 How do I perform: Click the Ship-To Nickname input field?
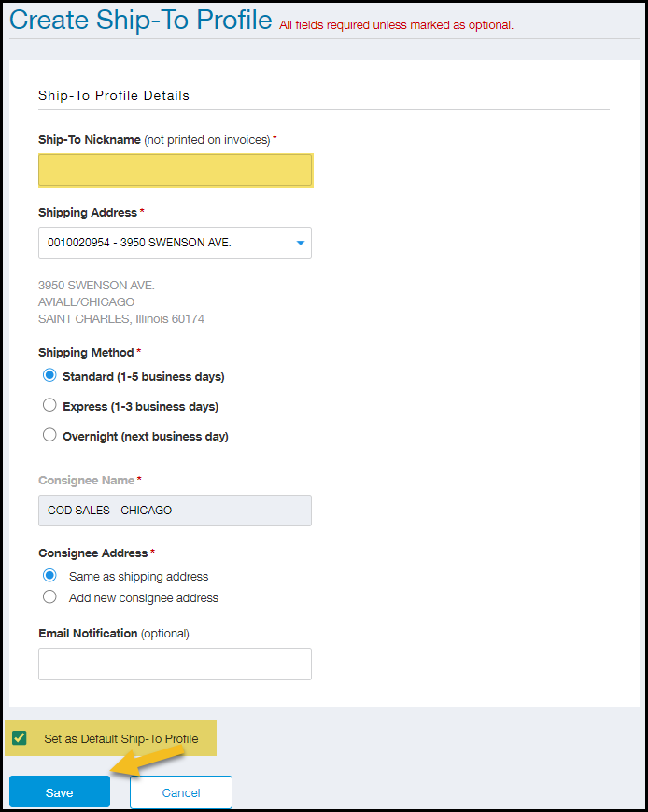(175, 170)
